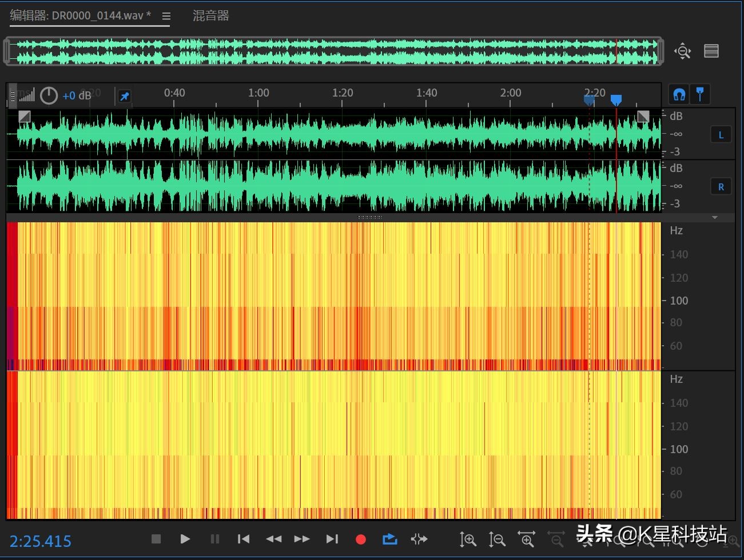Open the editor panel hamburger menu
The height and width of the screenshot is (560, 744).
[x=166, y=17]
